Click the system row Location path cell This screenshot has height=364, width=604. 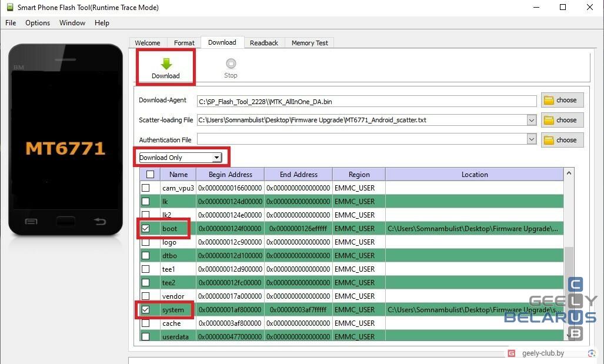coord(474,310)
